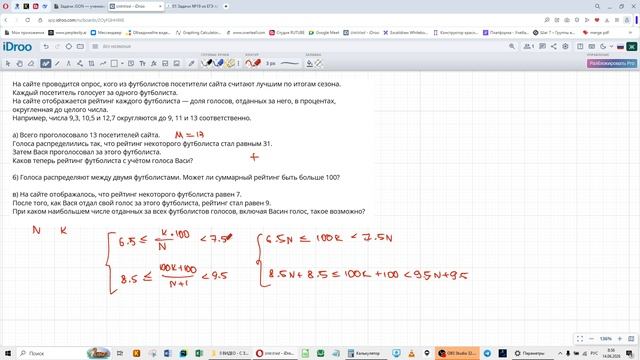Open the Calculator taskbar item
Viewport: 640px width, 360px height.
pyautogui.click(x=364, y=353)
